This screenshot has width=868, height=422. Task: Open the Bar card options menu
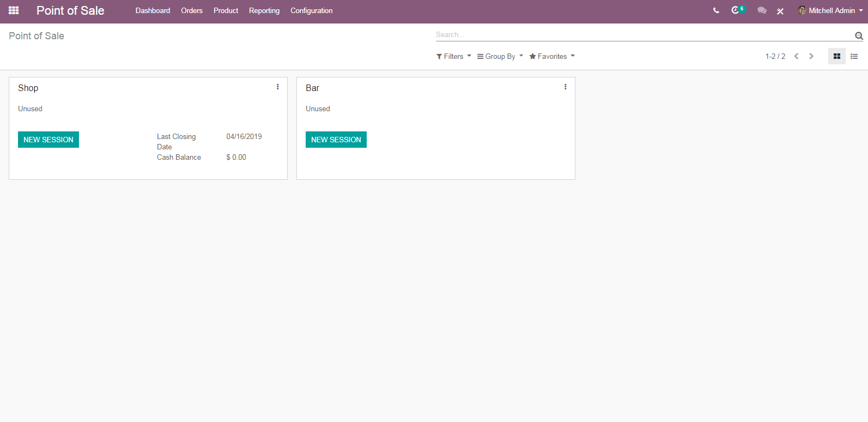[566, 87]
